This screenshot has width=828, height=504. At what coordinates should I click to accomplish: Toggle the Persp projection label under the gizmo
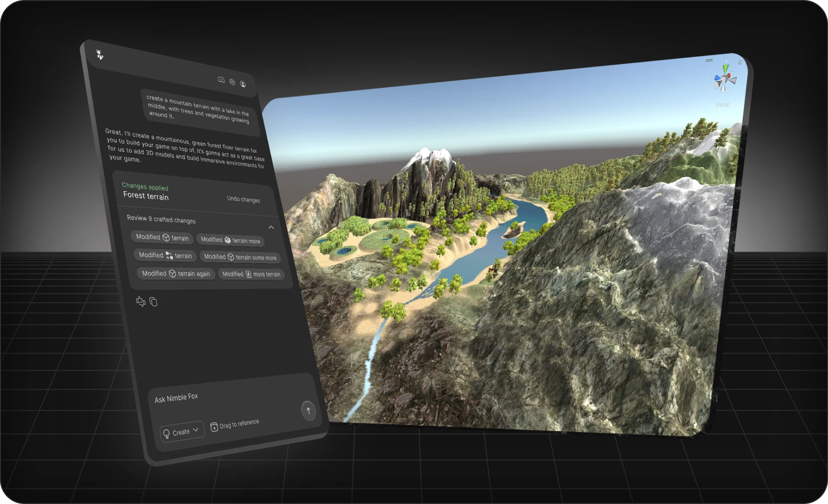[x=723, y=105]
